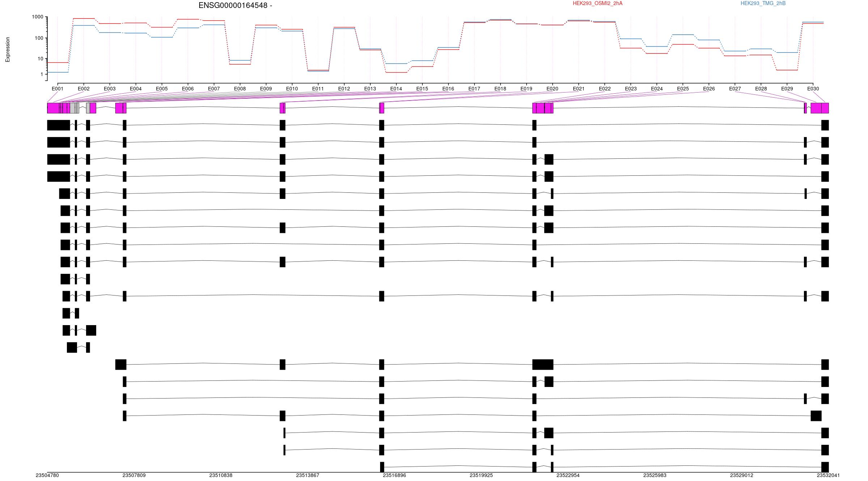
Task: Click exon bin label E018
Action: click(x=500, y=89)
